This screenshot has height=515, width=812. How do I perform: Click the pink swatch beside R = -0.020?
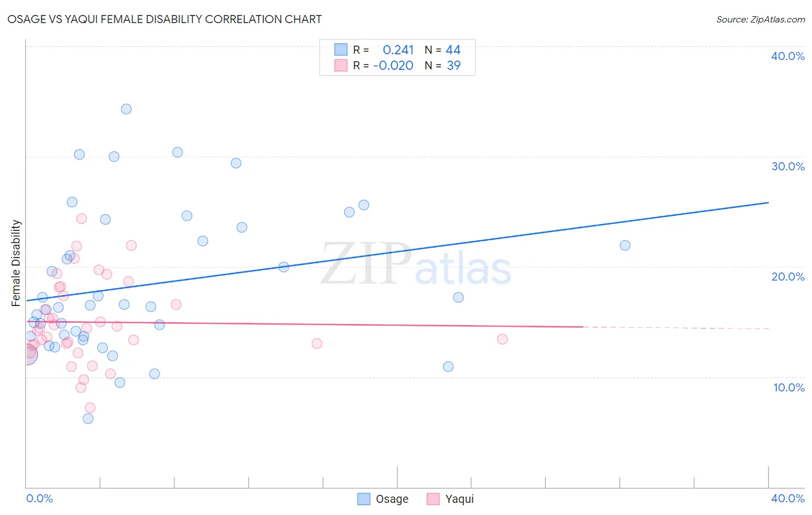click(x=341, y=65)
